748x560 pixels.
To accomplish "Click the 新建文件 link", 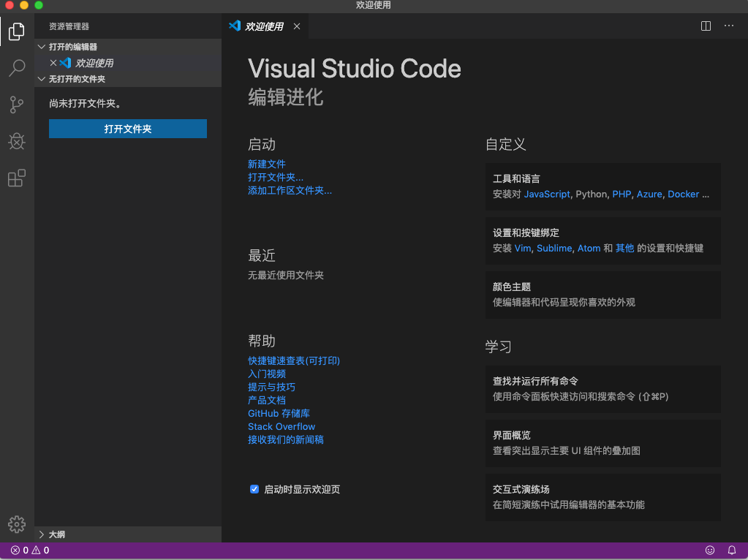I will point(267,164).
